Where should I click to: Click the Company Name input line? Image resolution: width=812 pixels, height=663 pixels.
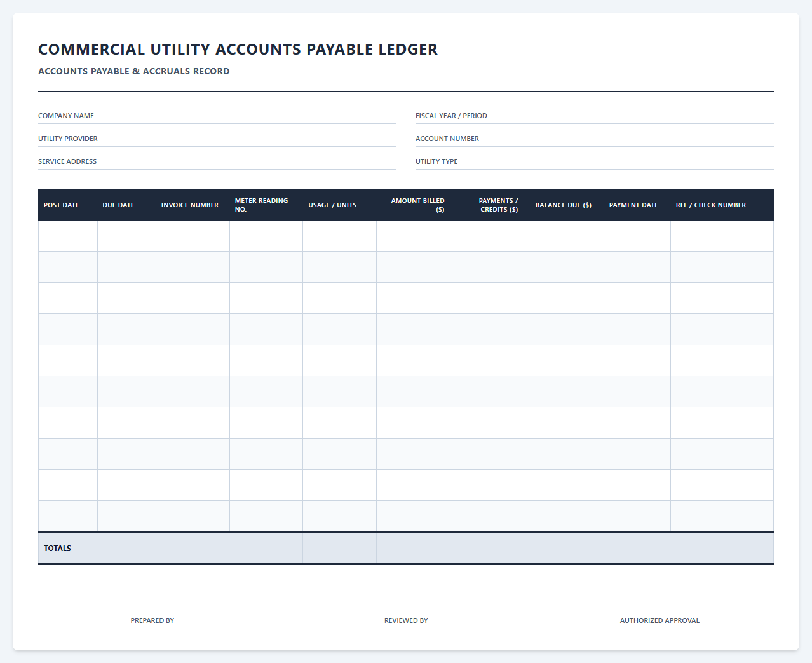217,116
